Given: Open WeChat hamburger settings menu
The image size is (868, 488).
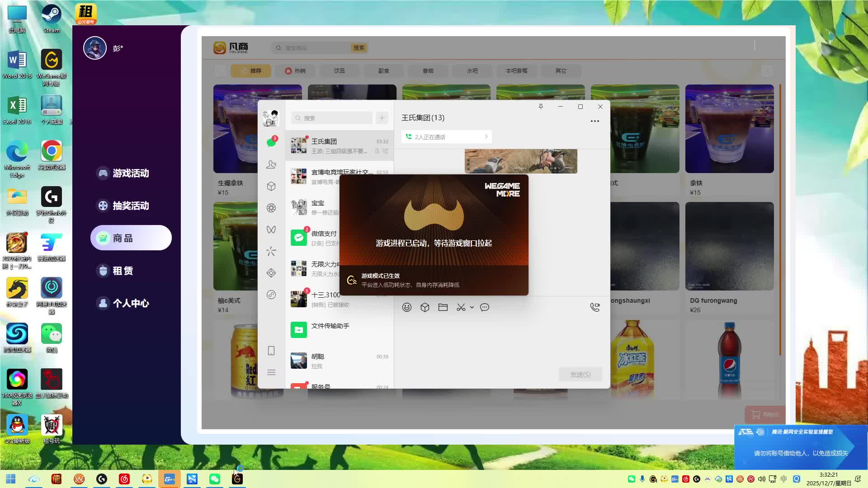Looking at the screenshot, I should click(x=271, y=372).
